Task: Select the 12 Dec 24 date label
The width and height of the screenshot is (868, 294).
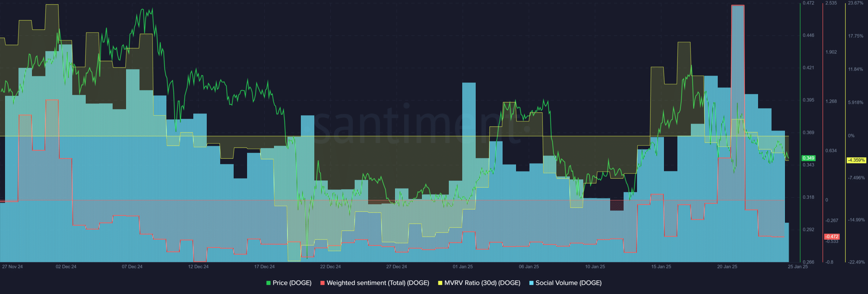Action: tap(198, 267)
